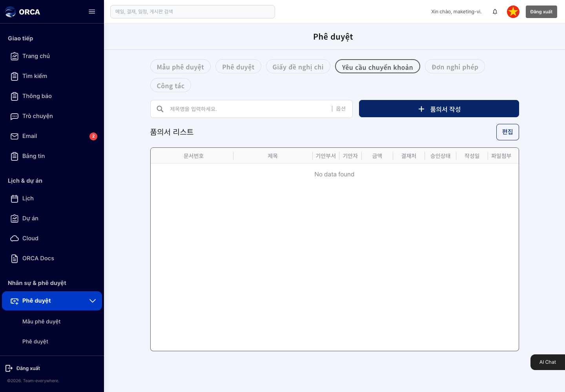Open the AI Chat button
Screen dimensions: 565x392
click(x=548, y=362)
